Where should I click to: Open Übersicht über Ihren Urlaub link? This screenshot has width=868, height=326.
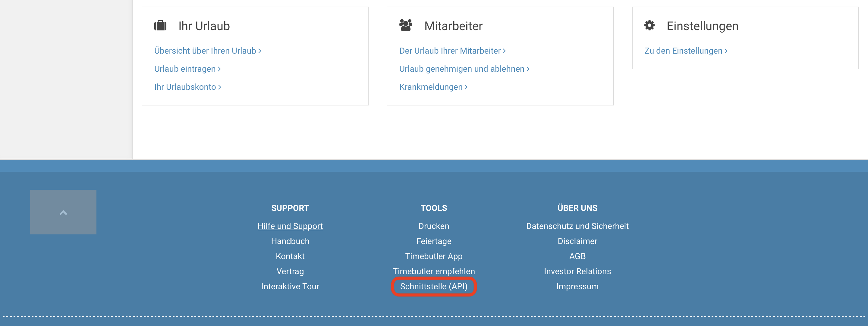click(x=208, y=51)
